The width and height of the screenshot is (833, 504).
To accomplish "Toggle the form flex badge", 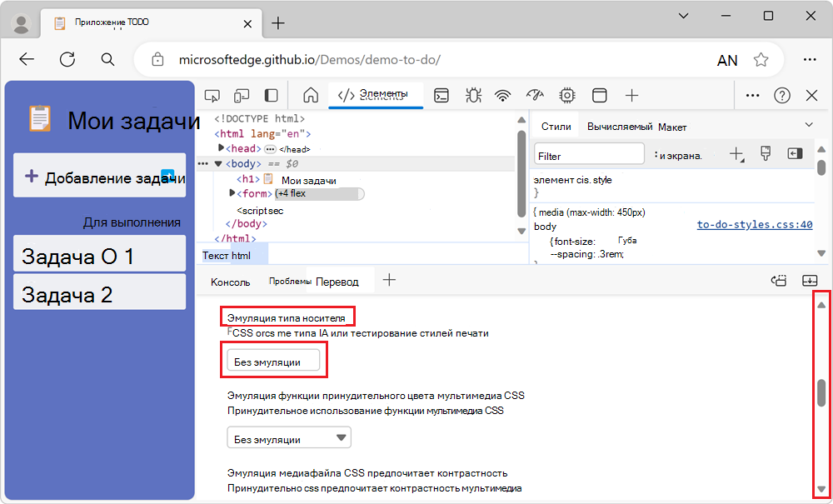I will coord(320,194).
